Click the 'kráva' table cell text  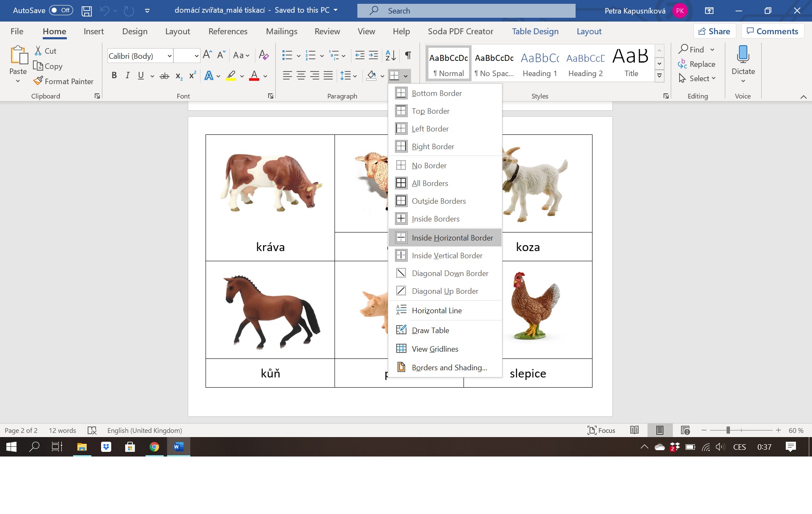pos(270,247)
